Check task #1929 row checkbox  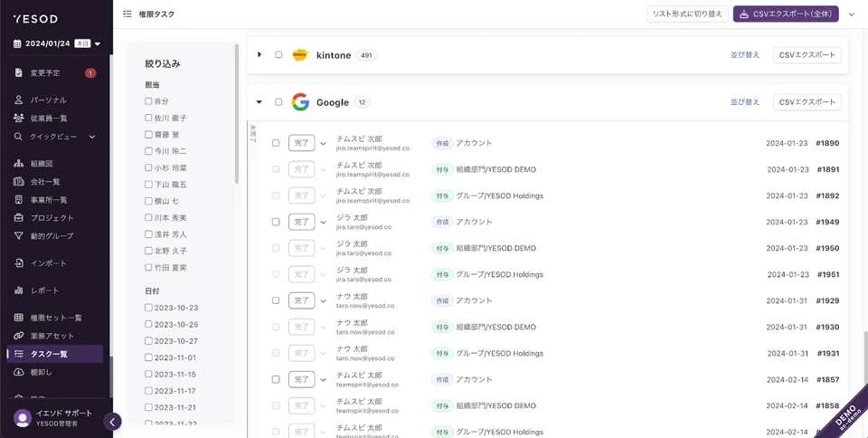pos(276,300)
